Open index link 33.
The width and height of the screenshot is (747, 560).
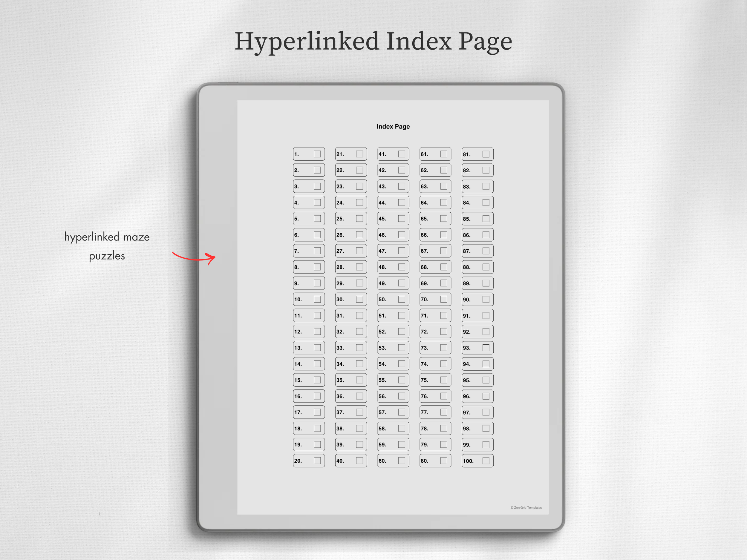351,348
